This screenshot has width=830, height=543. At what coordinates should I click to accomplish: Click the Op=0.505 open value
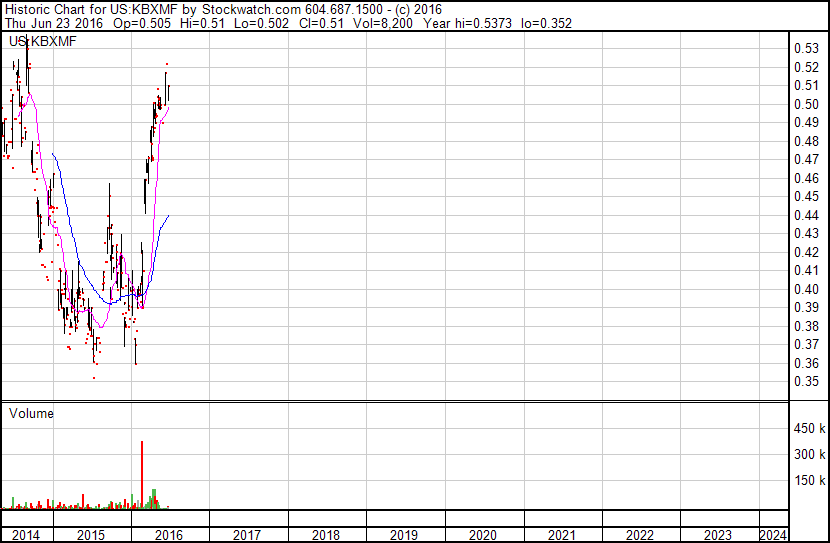click(142, 23)
